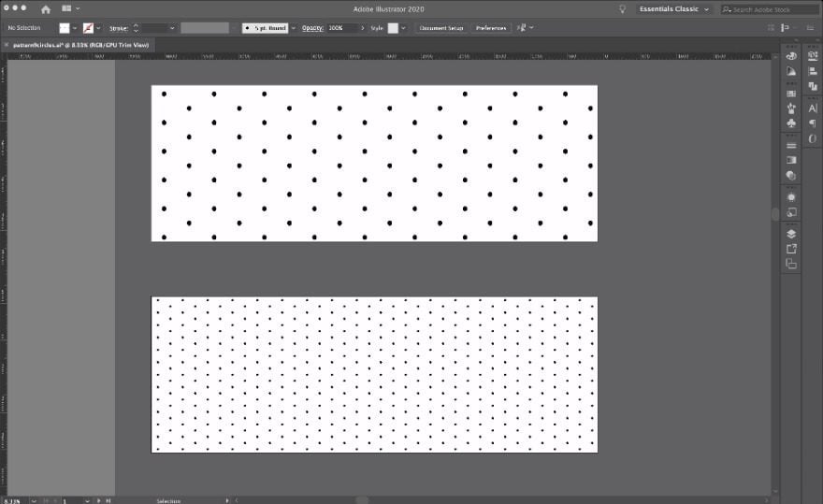Screen dimensions: 823x504
Task: Open the stroke weight dropdown arrow
Action: tap(172, 28)
